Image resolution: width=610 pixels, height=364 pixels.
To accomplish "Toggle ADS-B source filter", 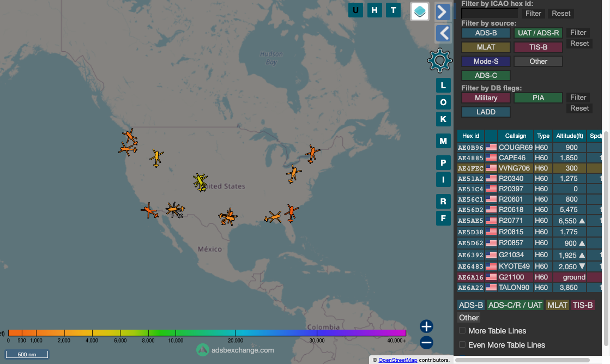I will point(486,33).
